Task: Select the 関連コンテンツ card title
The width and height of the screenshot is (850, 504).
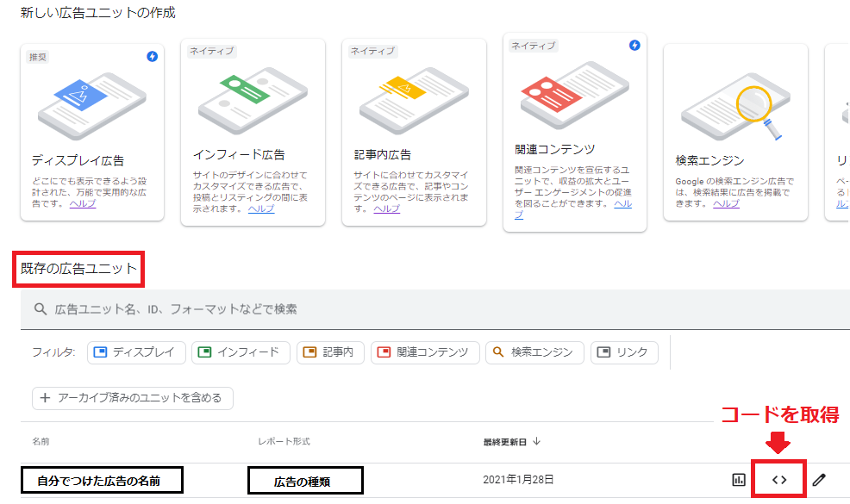Action: pos(554,150)
